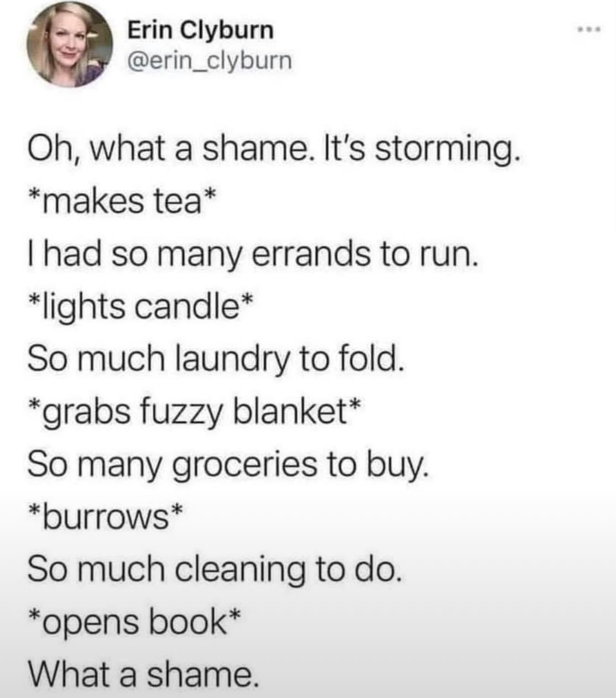Select the '*lights candle*' line

[141, 307]
